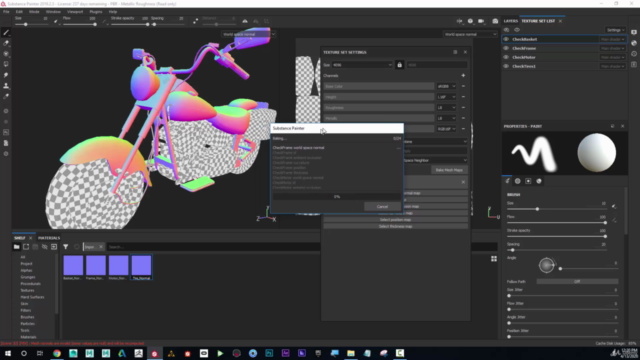Open right viewport World space normal dropdown
Screen dimensions: 640x360
(470, 34)
